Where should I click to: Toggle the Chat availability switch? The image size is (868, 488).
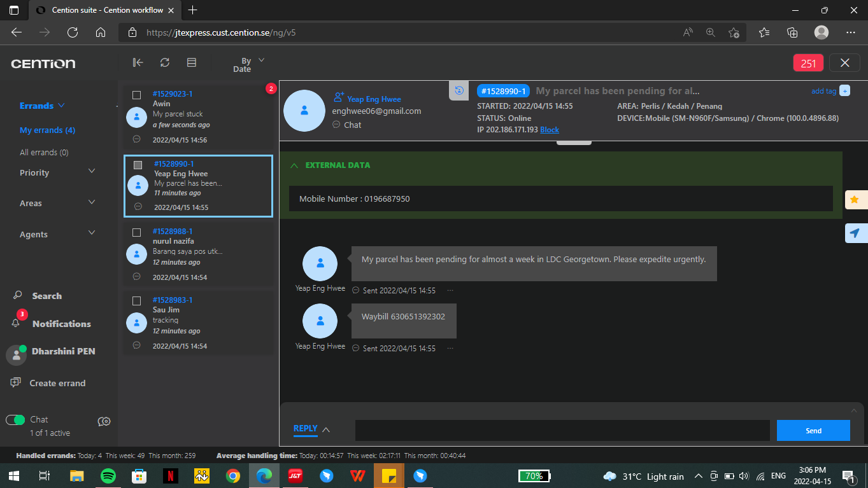click(15, 420)
